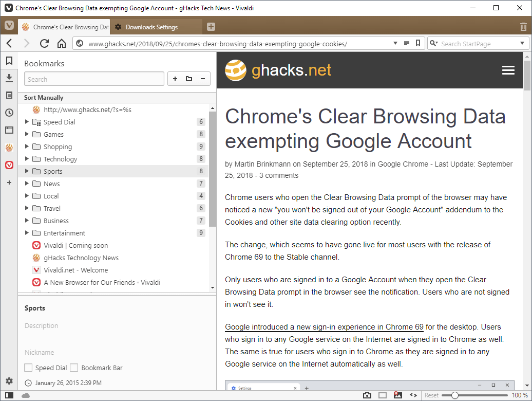Go forward with the forward arrow
Screen dimensions: 532x401
[x=27, y=44]
